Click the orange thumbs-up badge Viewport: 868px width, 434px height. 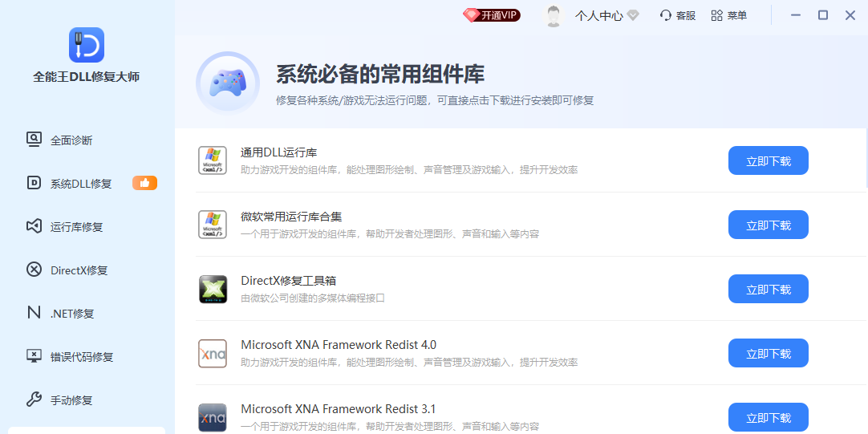[144, 183]
